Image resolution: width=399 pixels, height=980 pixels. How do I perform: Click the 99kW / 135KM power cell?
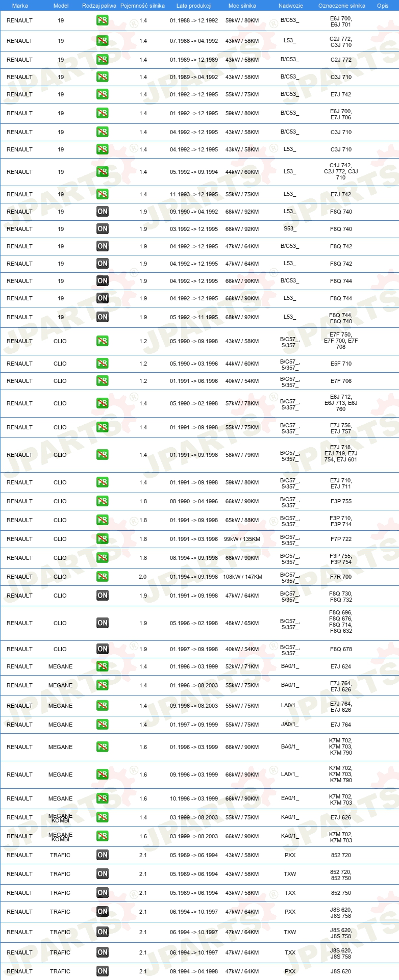tap(242, 539)
